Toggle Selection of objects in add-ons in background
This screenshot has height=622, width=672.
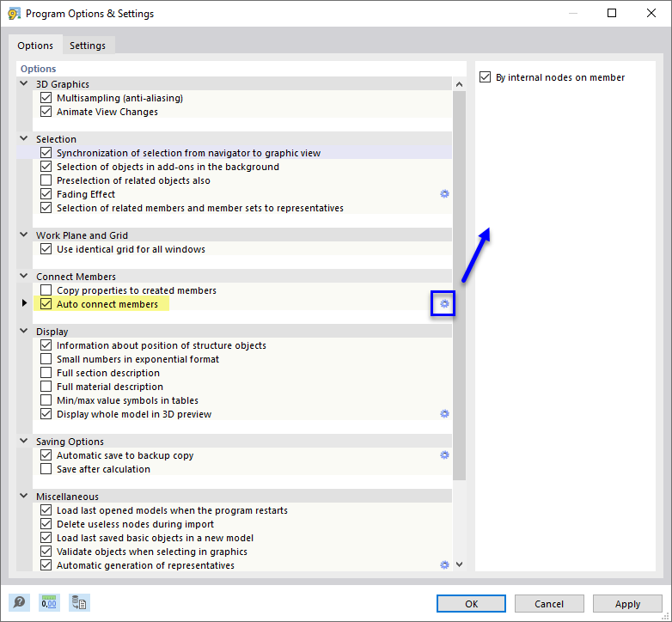click(46, 167)
